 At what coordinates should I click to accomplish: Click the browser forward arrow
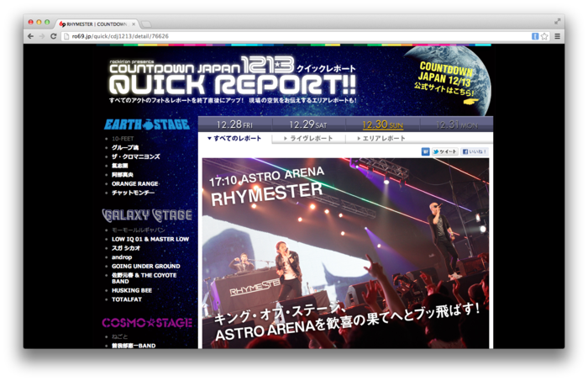(42, 36)
